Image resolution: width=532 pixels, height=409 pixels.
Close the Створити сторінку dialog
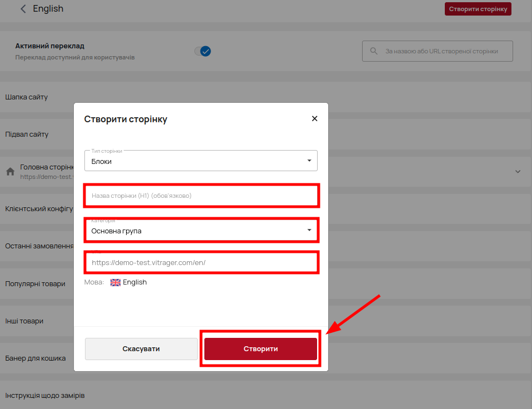tap(314, 118)
